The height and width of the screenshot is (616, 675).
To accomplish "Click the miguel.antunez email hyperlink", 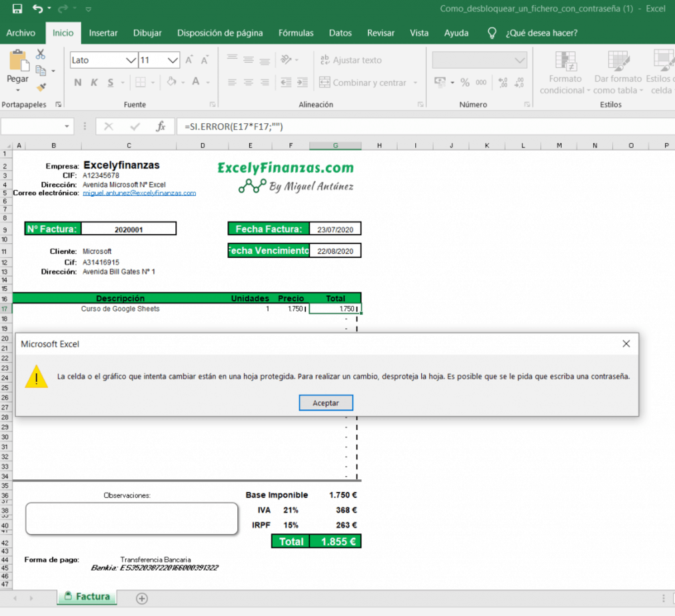I will pos(139,193).
